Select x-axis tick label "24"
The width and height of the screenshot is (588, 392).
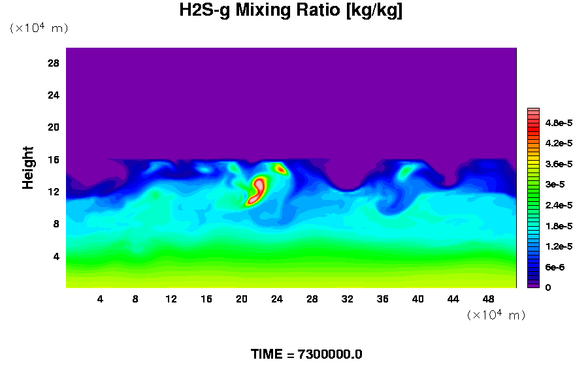(277, 299)
